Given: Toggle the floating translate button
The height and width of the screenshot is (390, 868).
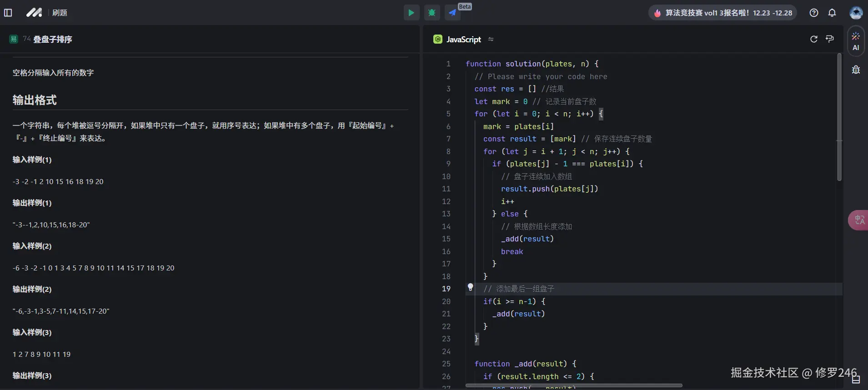Looking at the screenshot, I should coord(858,220).
